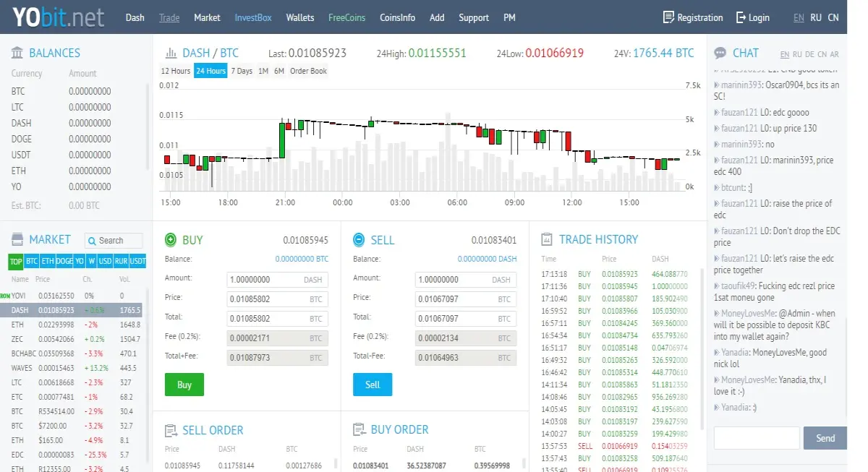Click the Sell Order panel icon
The width and height of the screenshot is (868, 472).
click(171, 430)
